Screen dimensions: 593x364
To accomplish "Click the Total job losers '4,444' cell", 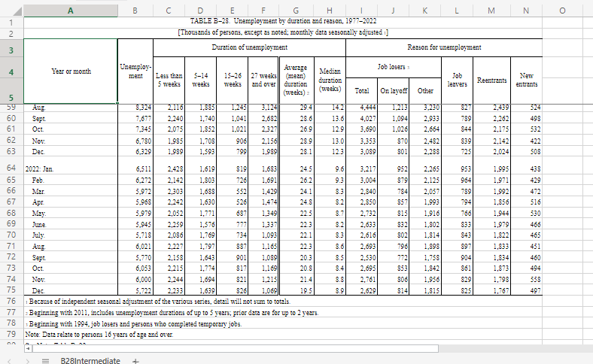I will tap(361, 108).
